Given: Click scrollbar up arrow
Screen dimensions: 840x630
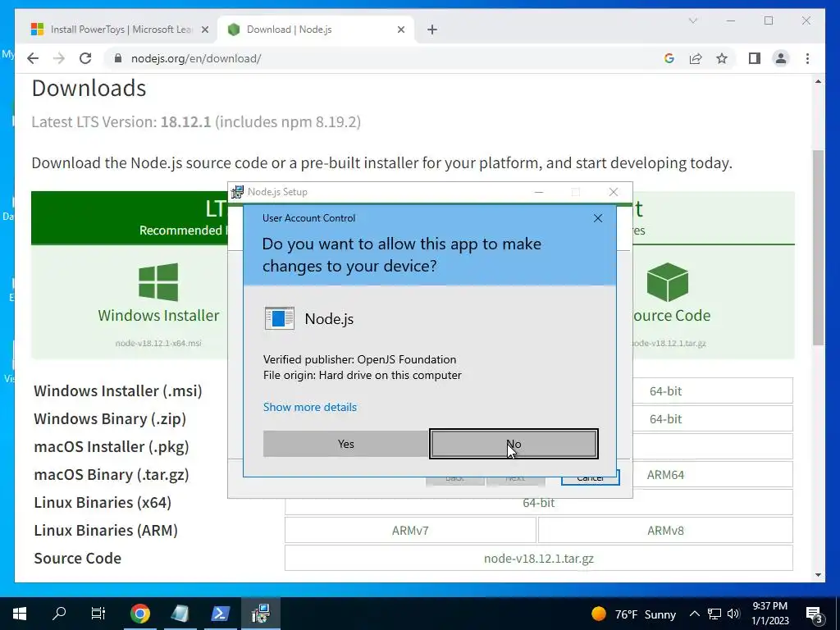Looking at the screenshot, I should click(818, 81).
